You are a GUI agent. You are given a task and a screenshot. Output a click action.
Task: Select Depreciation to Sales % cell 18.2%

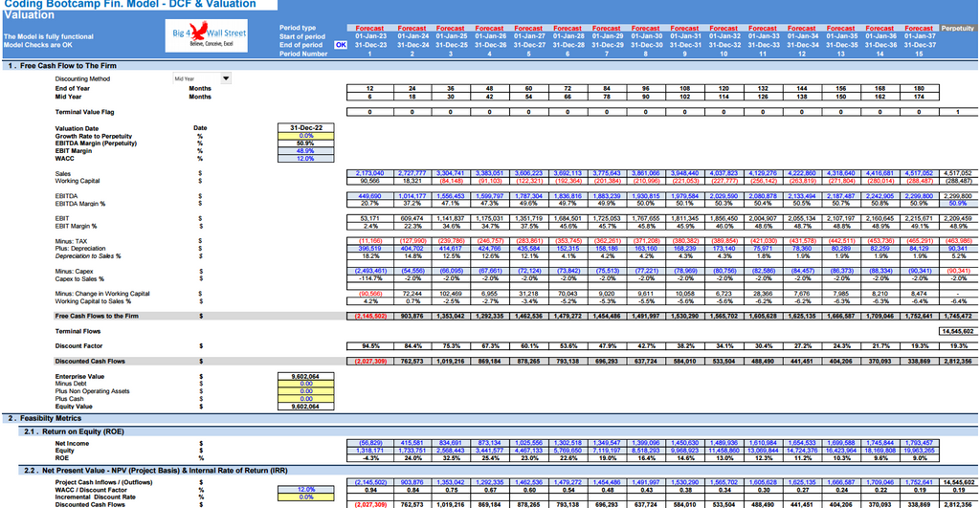tap(370, 255)
